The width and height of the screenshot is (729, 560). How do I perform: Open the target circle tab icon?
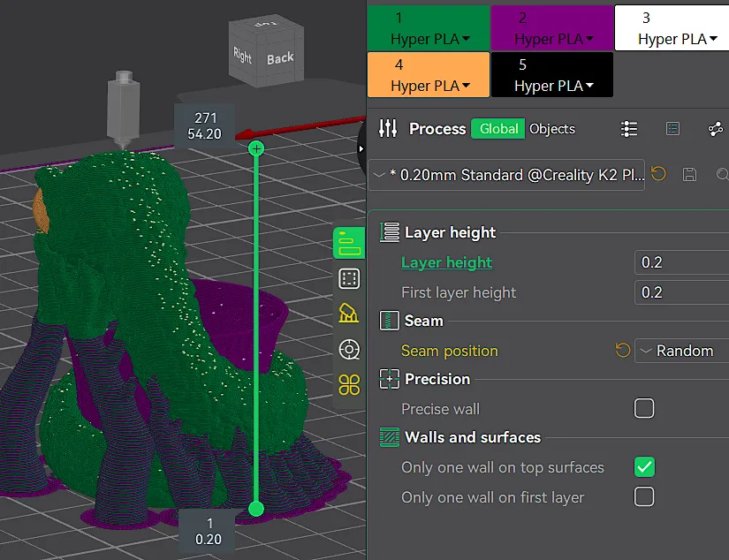pyautogui.click(x=349, y=350)
